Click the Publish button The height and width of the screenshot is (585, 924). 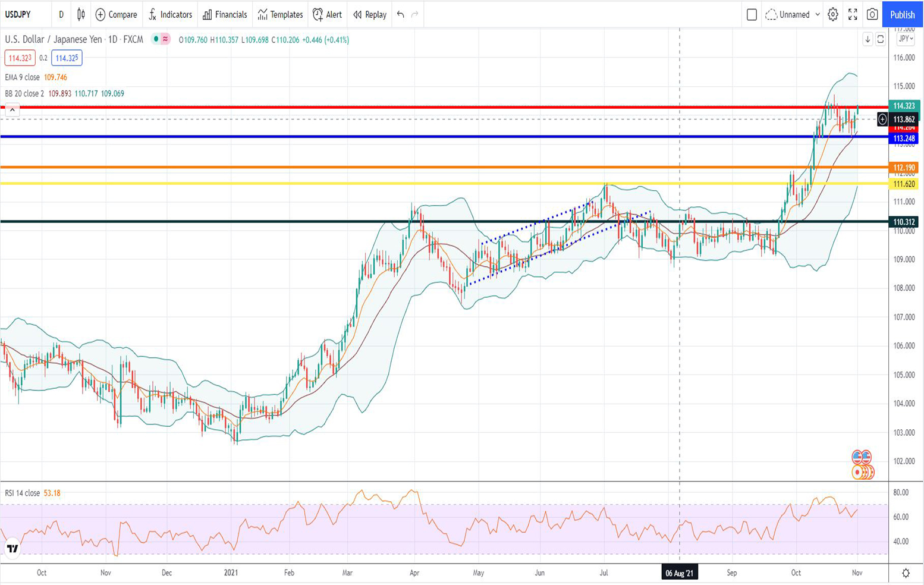coord(902,14)
